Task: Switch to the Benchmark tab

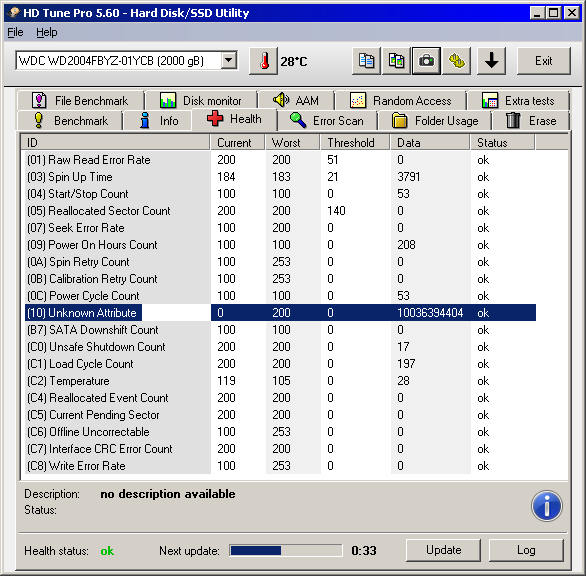Action: tap(70, 121)
